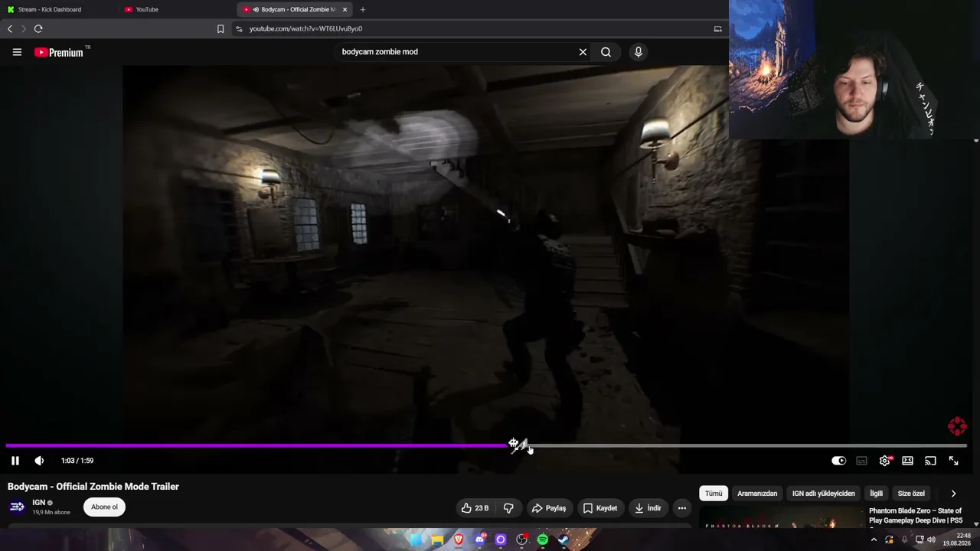Toggle the autoplay switch
This screenshot has width=980, height=551.
coord(838,461)
